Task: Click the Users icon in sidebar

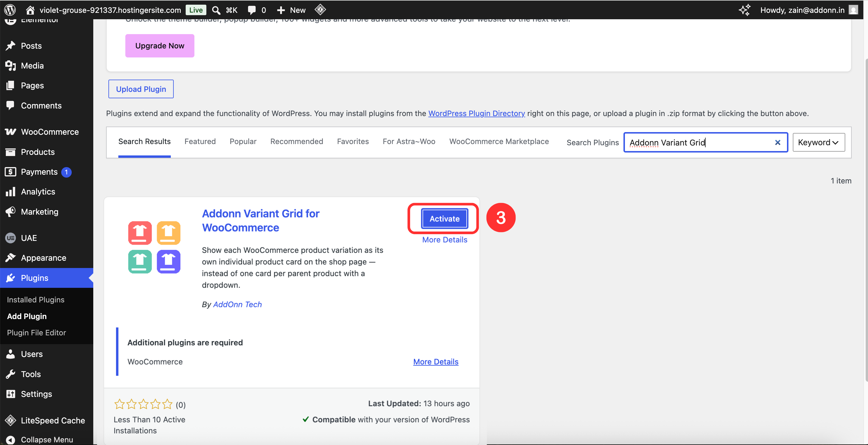Action: point(10,354)
